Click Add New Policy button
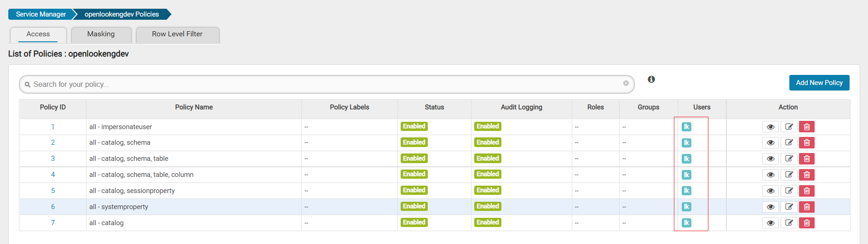This screenshot has width=868, height=244. click(819, 83)
